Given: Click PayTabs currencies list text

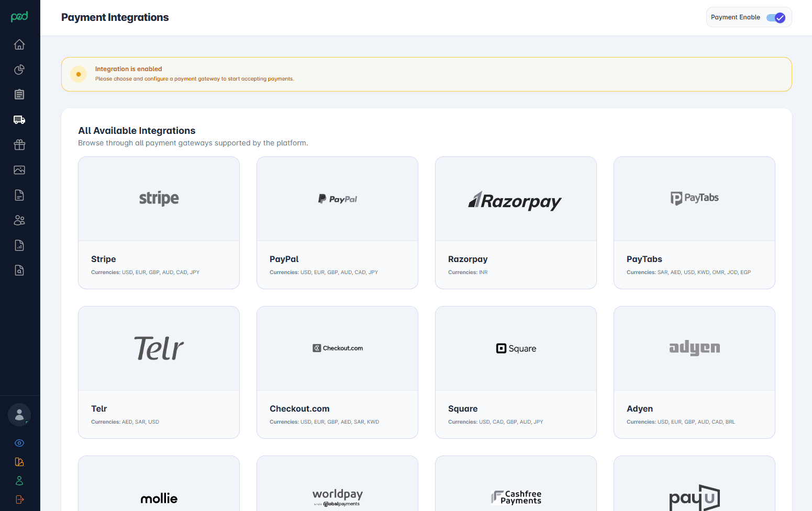Looking at the screenshot, I should (x=689, y=272).
